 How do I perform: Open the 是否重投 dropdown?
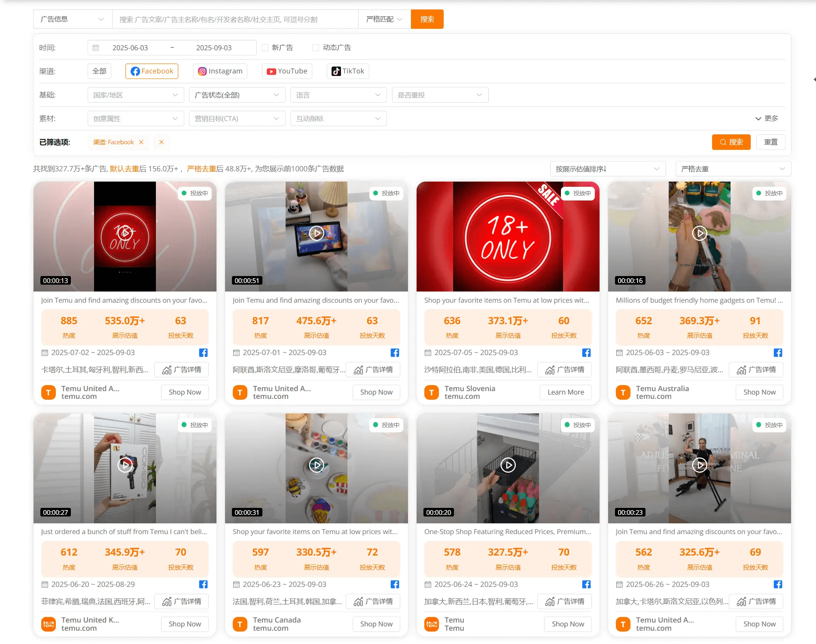[440, 95]
